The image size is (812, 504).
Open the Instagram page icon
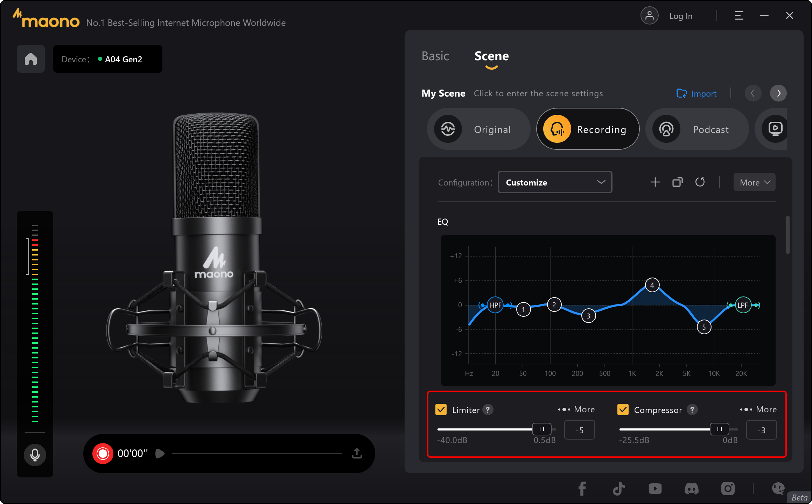[728, 489]
